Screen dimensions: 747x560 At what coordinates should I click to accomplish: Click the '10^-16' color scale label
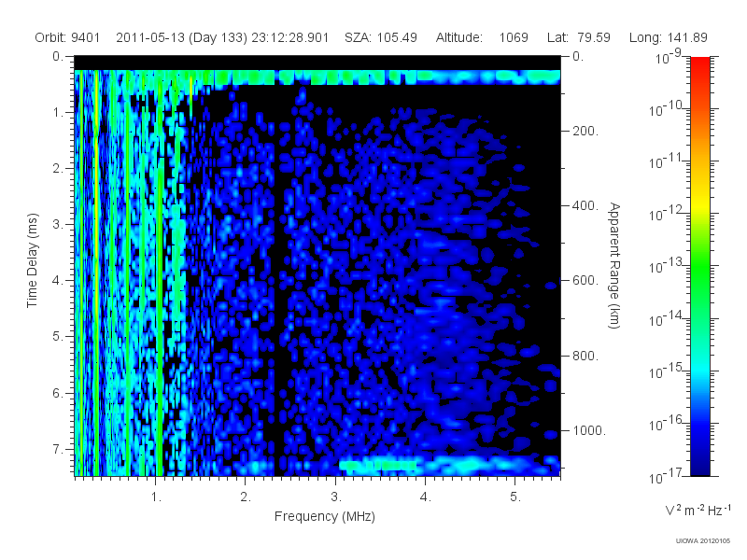(x=667, y=424)
